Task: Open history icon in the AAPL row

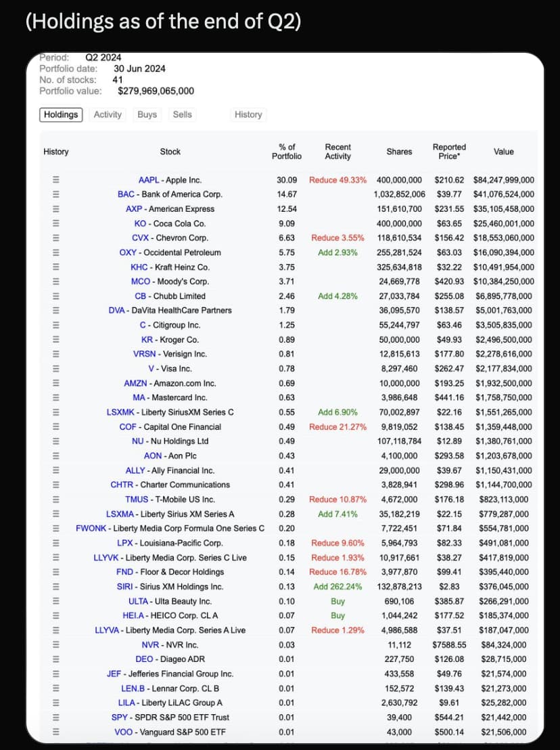Action: (56, 180)
